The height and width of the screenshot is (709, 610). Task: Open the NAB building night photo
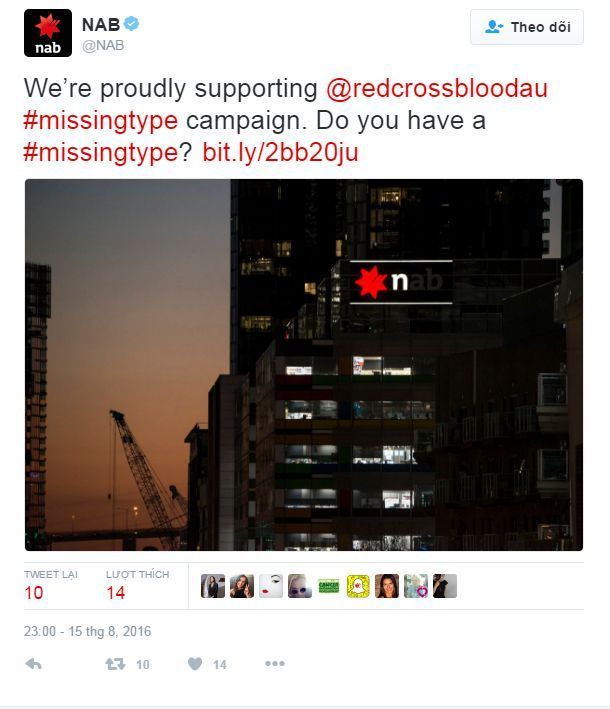[x=304, y=365]
